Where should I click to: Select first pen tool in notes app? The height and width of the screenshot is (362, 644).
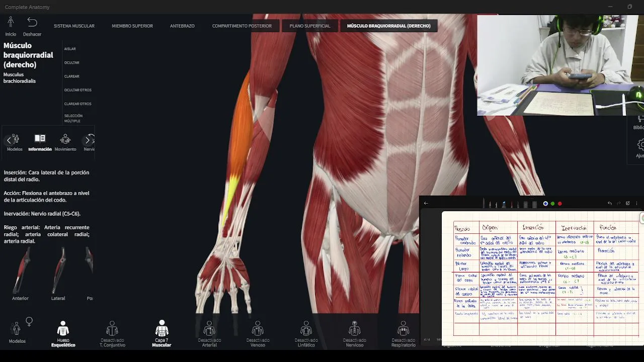click(x=484, y=203)
